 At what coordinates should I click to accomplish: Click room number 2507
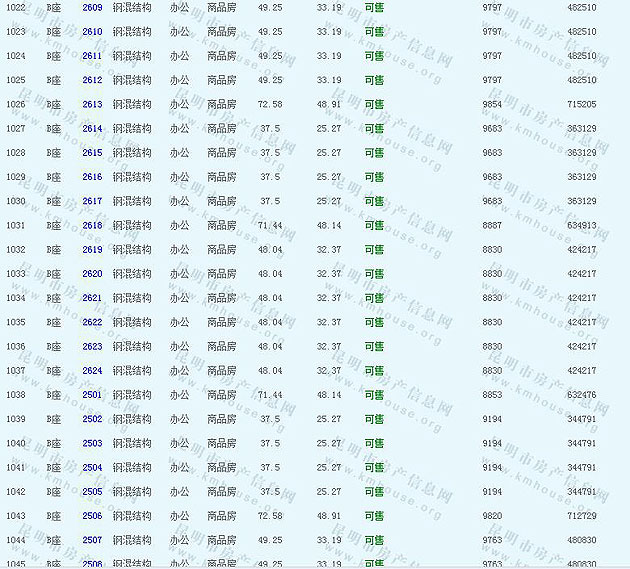tap(92, 540)
